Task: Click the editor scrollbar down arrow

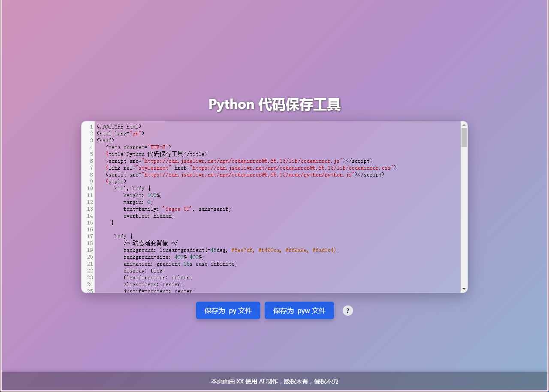Action: pyautogui.click(x=464, y=290)
